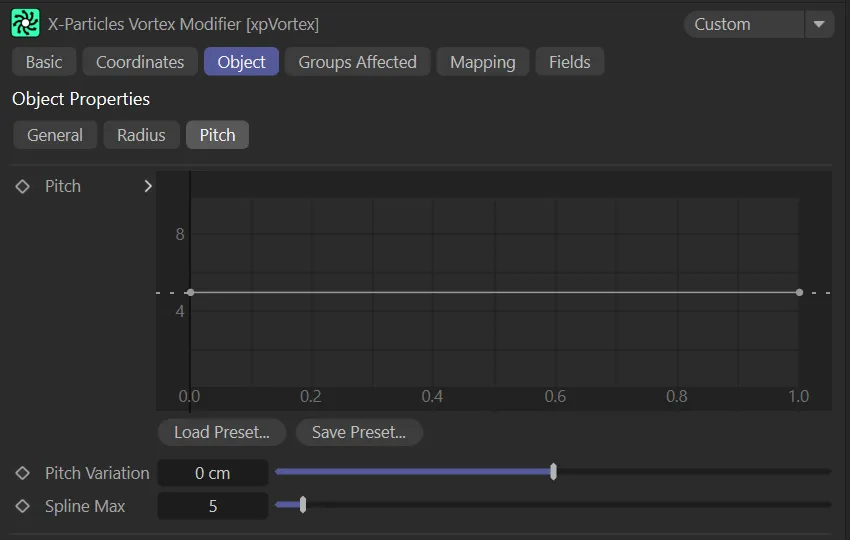Screen dimensions: 850x540
Task: Toggle the Pitch keyframe diamond
Action: [x=23, y=187]
